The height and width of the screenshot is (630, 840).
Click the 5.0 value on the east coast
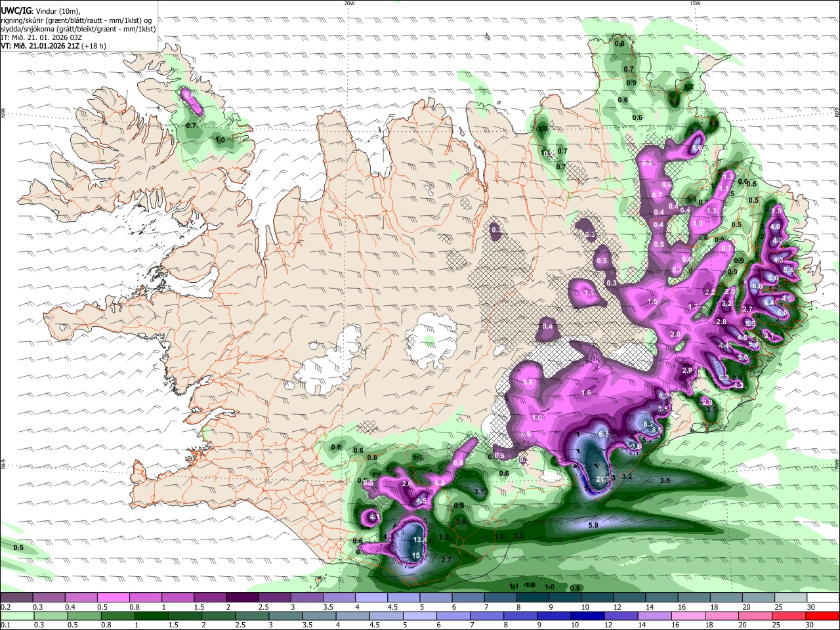[744, 358]
